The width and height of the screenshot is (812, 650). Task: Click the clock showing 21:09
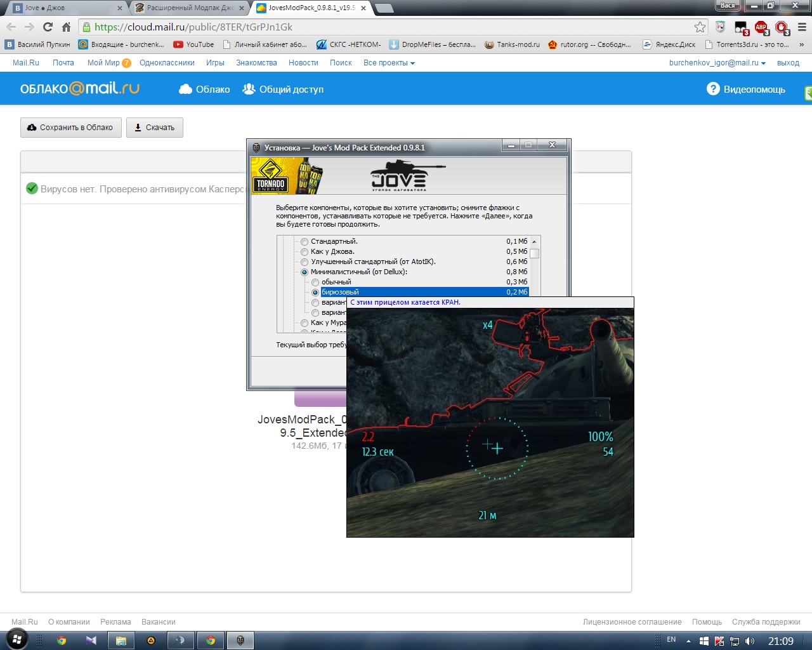coord(781,641)
